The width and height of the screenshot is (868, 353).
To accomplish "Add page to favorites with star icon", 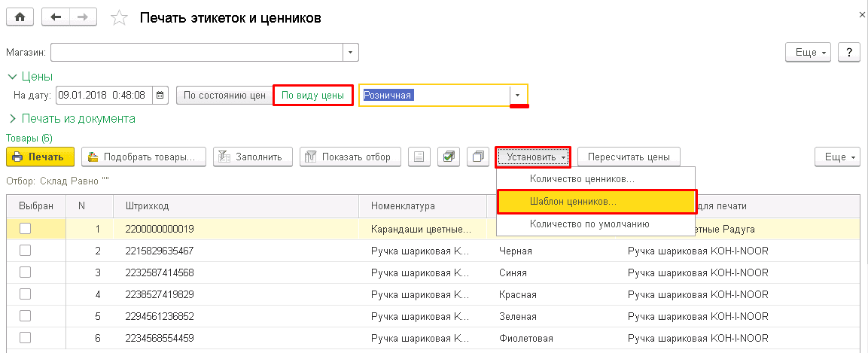I will (x=119, y=18).
